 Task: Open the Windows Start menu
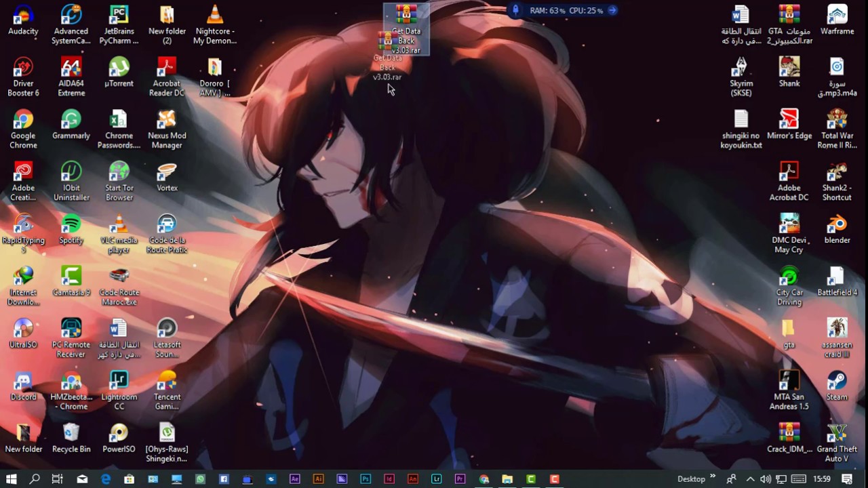12,479
